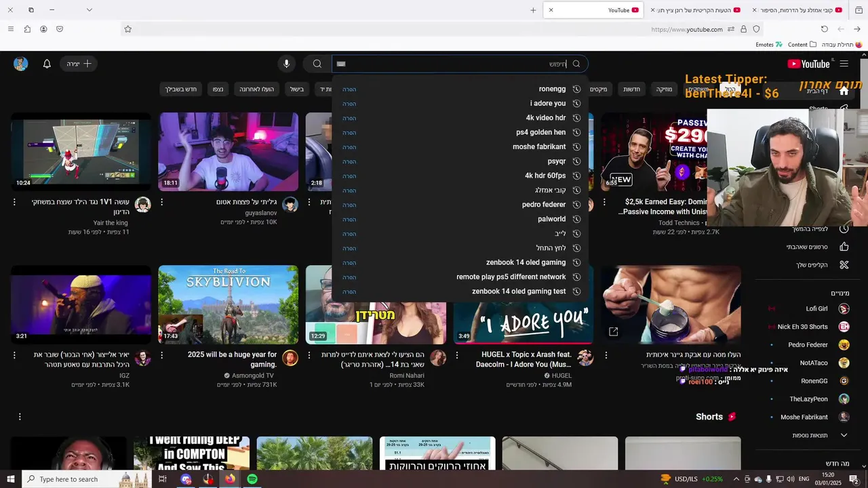Open the Firefox account icon in toolbar
Viewport: 868px width, 488px height.
(x=43, y=29)
